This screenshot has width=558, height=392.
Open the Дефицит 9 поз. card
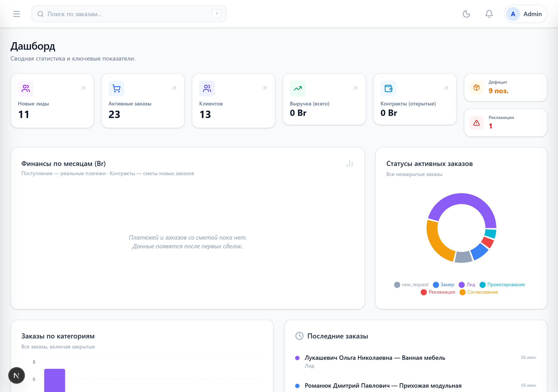pos(505,87)
